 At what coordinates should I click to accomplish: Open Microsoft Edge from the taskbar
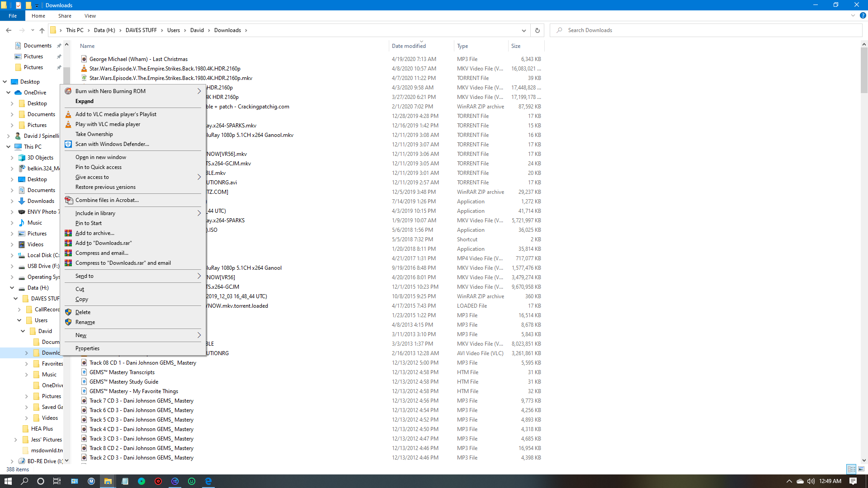[208, 481]
